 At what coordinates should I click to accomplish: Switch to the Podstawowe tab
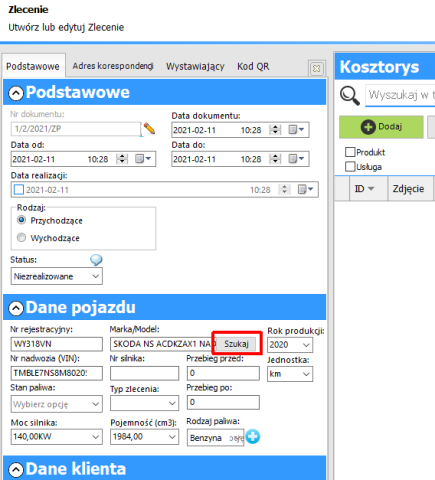[33, 66]
